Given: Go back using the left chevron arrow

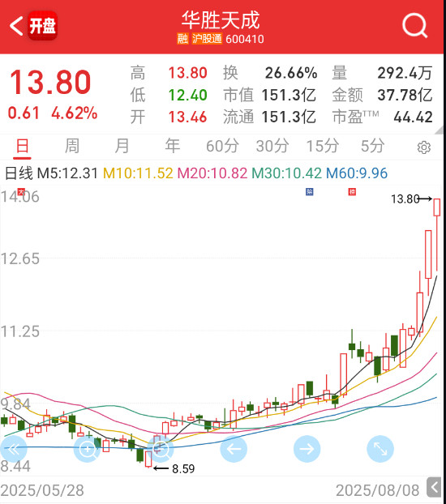Looking at the screenshot, I should click(x=16, y=26).
